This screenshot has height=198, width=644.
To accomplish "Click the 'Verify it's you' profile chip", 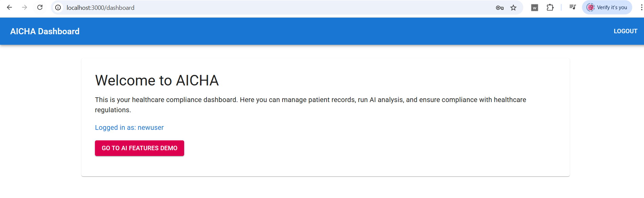I will 607,7.
